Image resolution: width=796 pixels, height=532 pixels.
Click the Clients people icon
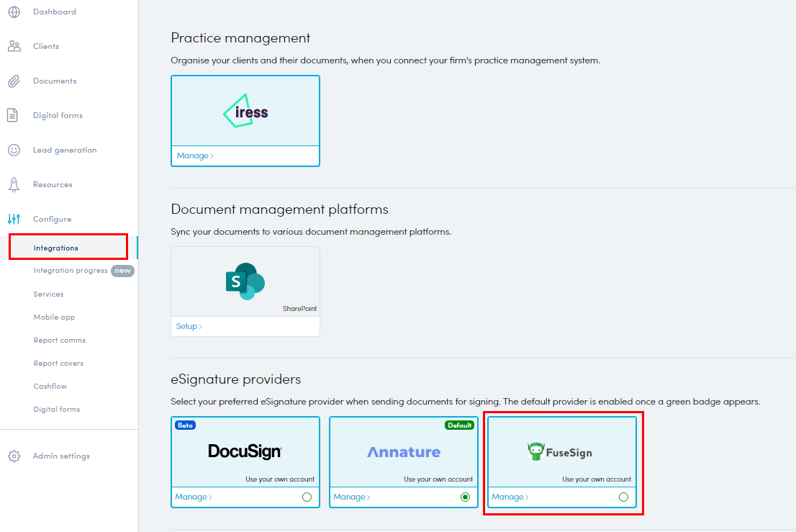[x=14, y=47]
